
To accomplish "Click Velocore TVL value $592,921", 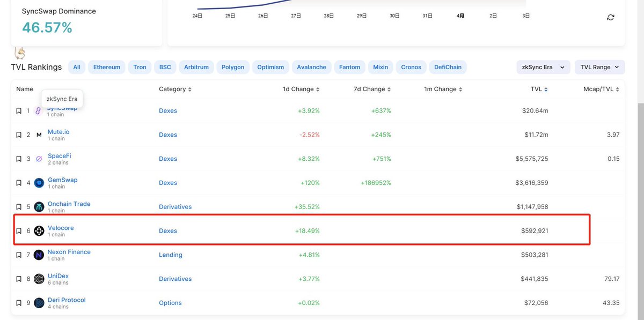I will [535, 231].
